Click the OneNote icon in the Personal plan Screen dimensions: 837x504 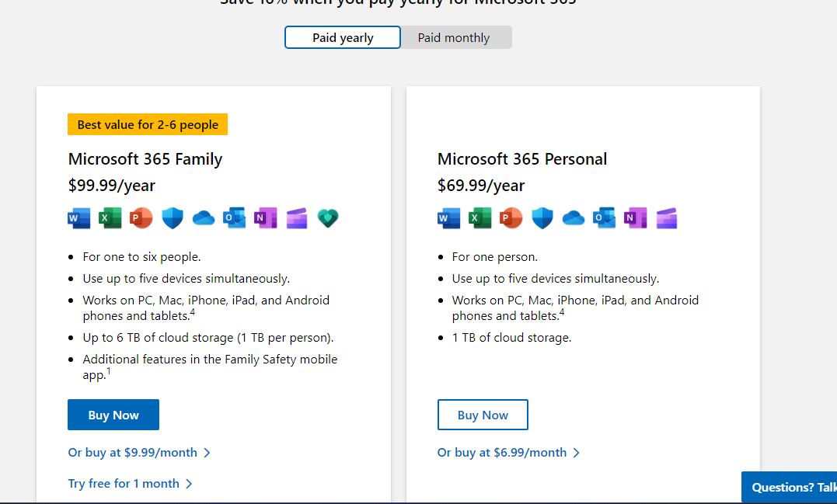pyautogui.click(x=635, y=218)
